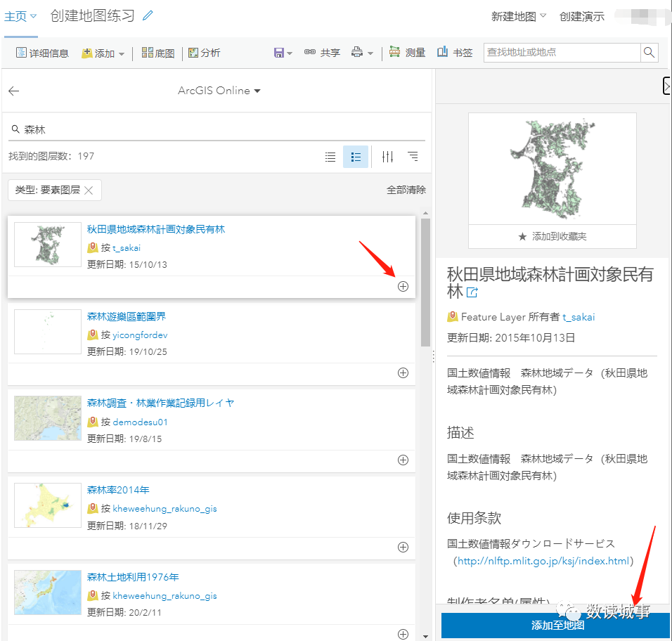Click the 查找地址或地点 search field
This screenshot has height=641, width=672.
[562, 52]
